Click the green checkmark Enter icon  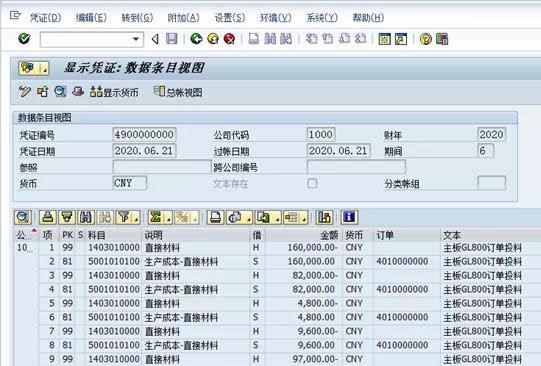point(24,39)
